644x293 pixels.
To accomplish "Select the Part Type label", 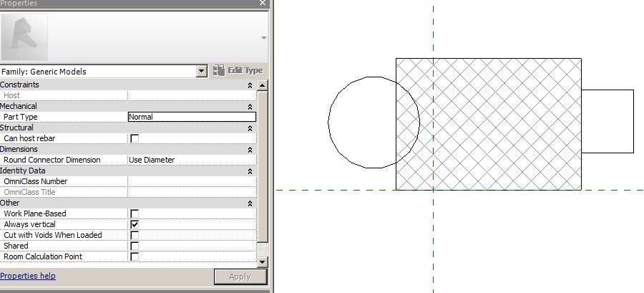I will tap(21, 117).
